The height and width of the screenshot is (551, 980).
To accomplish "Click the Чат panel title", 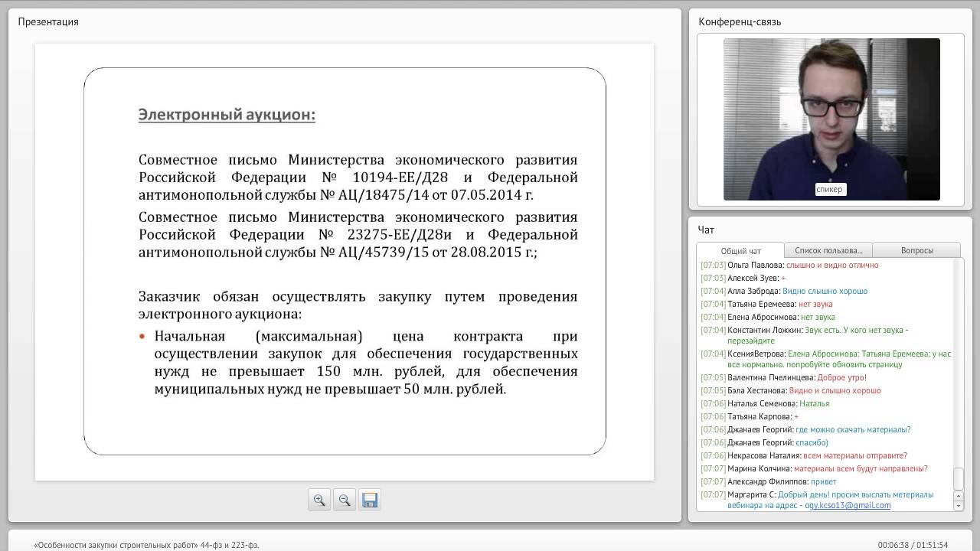I will [706, 230].
